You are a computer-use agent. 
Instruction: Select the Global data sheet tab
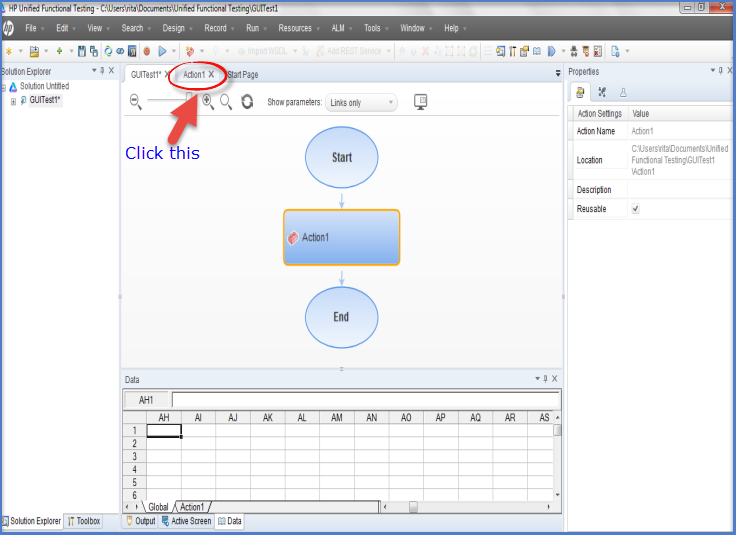pyautogui.click(x=158, y=507)
